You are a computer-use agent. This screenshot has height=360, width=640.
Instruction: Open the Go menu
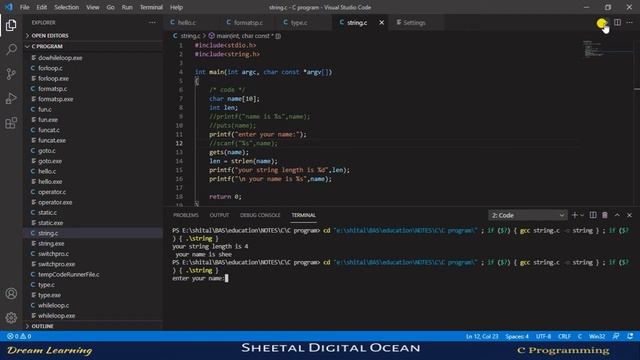click(111, 7)
